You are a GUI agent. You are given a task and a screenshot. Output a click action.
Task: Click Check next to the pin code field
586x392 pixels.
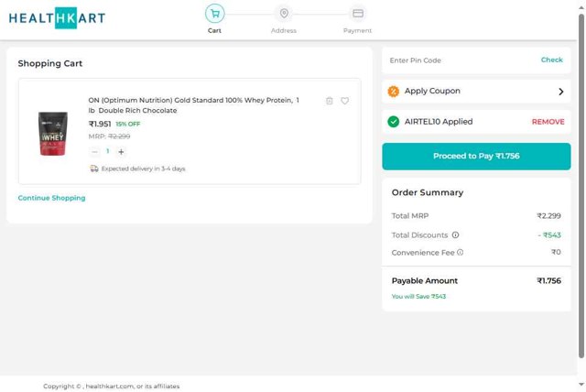(551, 60)
